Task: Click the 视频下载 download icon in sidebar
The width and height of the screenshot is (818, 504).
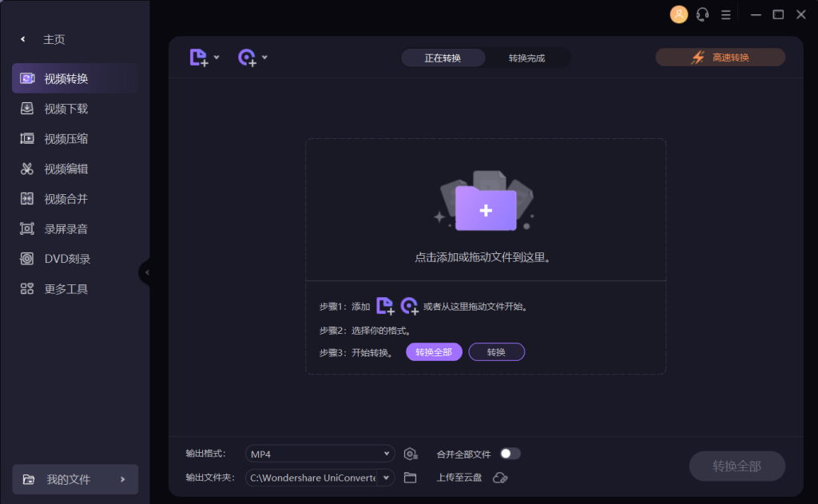Action: pyautogui.click(x=26, y=109)
